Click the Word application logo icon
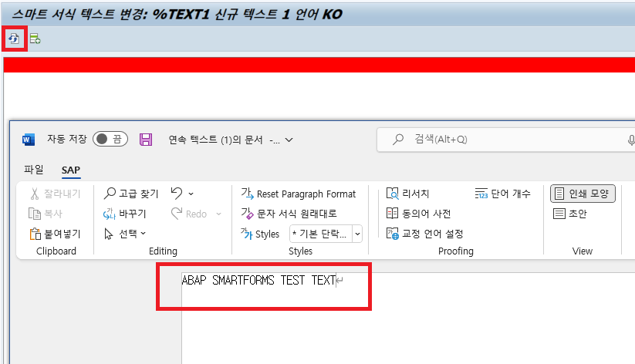This screenshot has height=364, width=635. (29, 140)
